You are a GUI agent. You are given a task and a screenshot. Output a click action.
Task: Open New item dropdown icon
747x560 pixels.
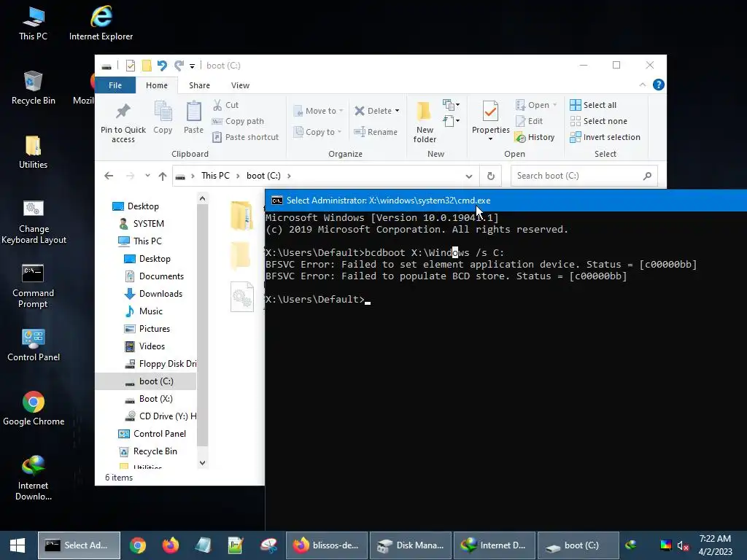click(x=451, y=105)
